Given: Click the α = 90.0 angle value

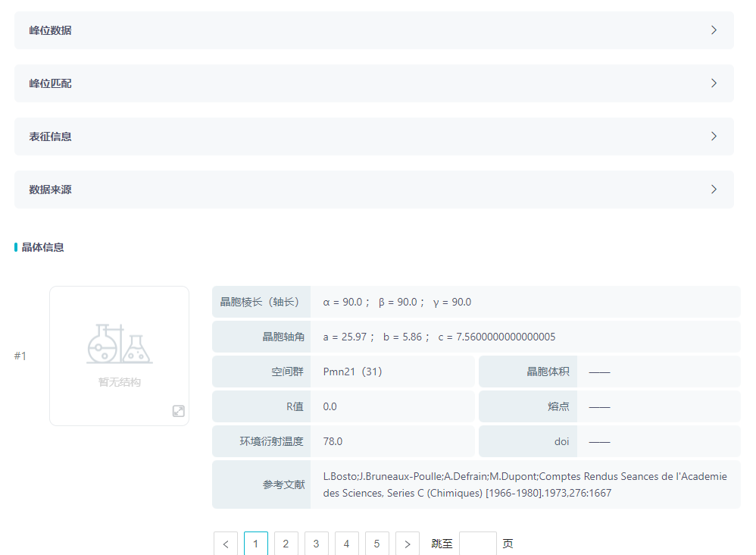Looking at the screenshot, I should 342,302.
